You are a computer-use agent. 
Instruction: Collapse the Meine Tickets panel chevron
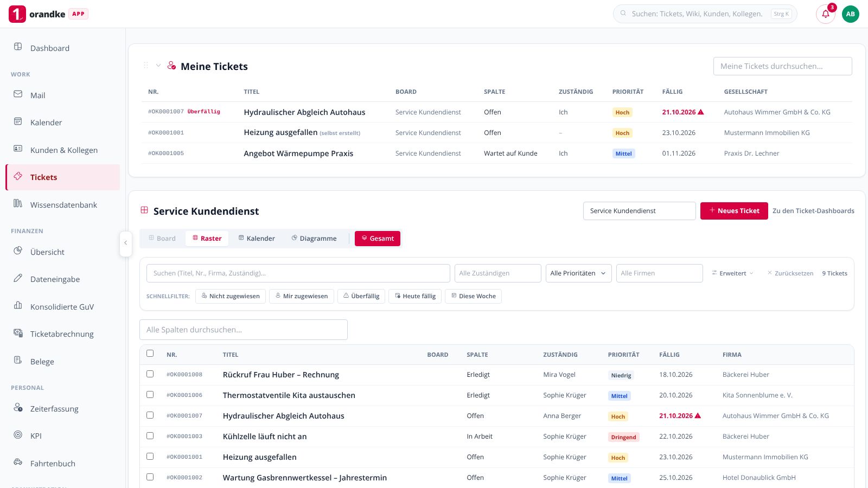coord(158,66)
